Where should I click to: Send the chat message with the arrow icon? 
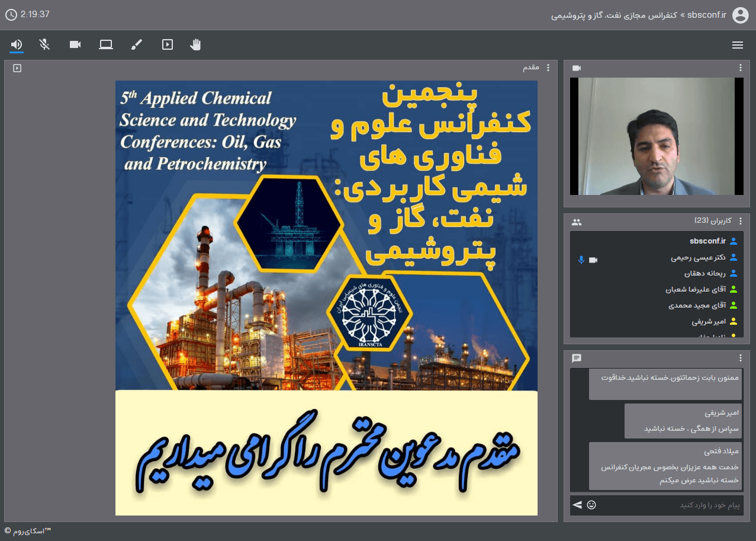coord(577,505)
